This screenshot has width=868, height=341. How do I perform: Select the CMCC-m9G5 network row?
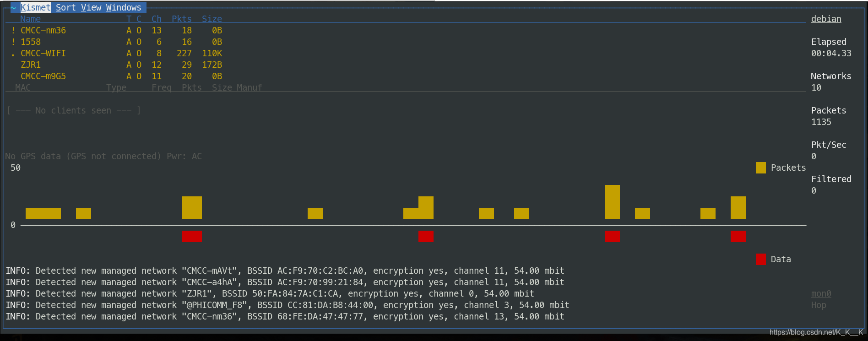coord(117,76)
